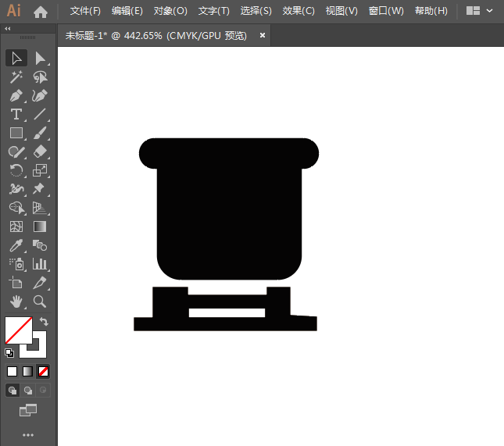Select the Direct Selection tool

(40, 58)
